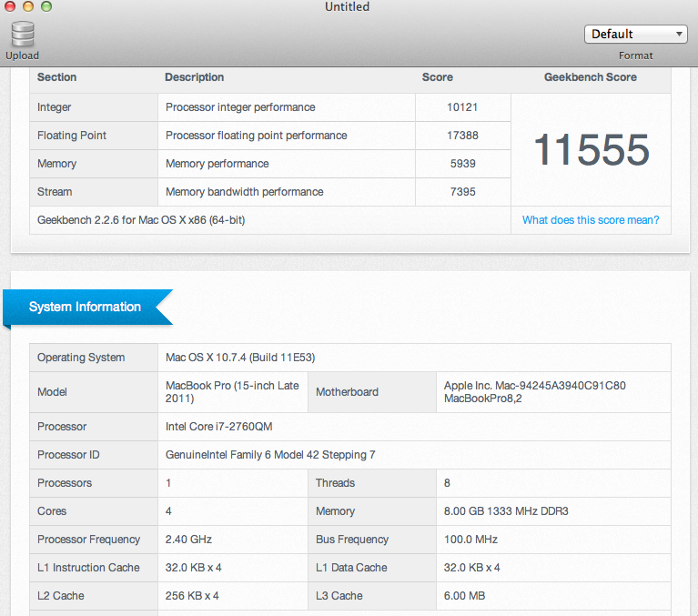Click 'GenuineIntel Family 6 Model 42 Stepping 7'
698x616 pixels.
click(270, 455)
